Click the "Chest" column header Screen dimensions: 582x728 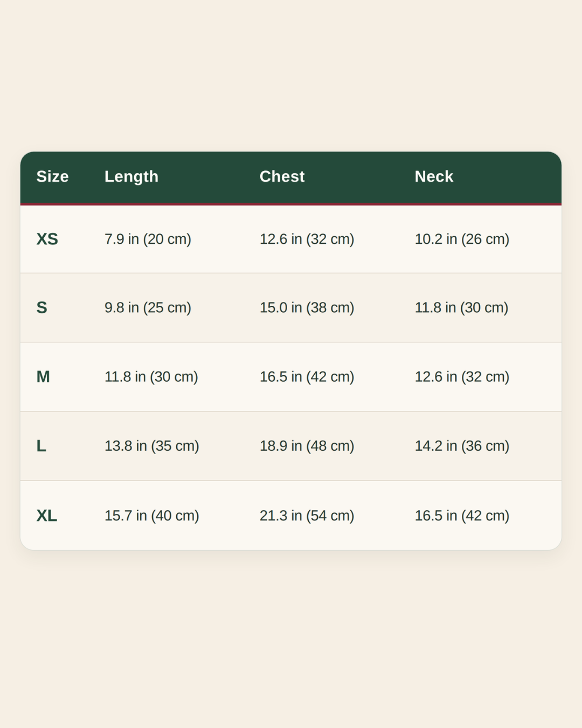pos(282,176)
